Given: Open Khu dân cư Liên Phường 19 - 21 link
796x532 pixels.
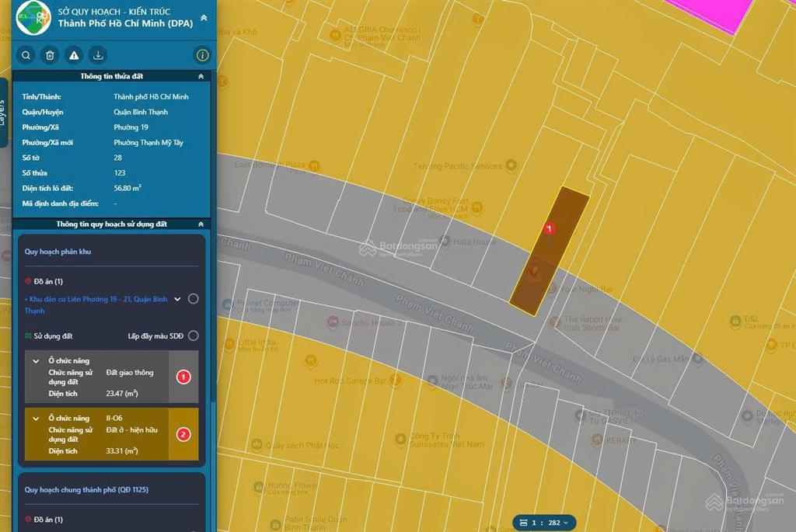Looking at the screenshot, I should pos(96,304).
